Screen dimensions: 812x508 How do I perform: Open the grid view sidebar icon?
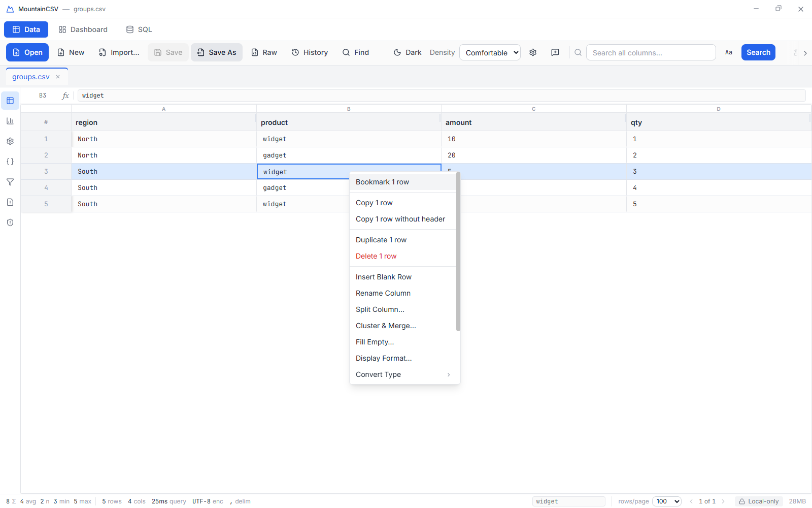10,101
